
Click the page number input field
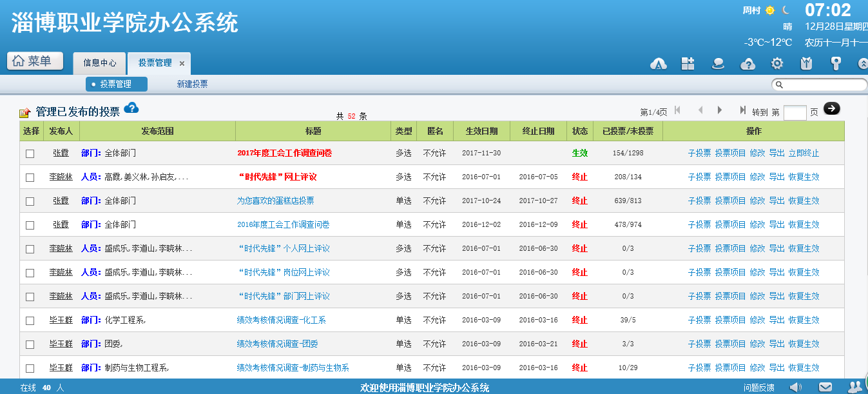click(x=795, y=112)
